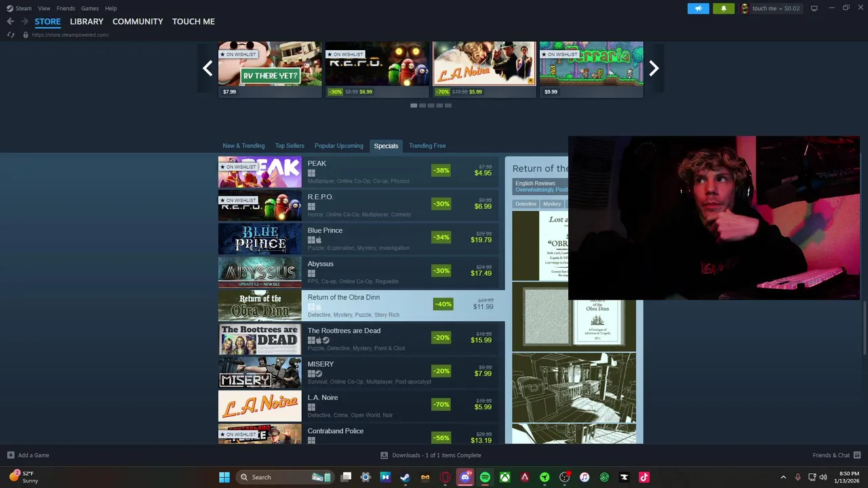Click the skull profile avatar
Viewport: 868px width, 488px height.
point(745,8)
